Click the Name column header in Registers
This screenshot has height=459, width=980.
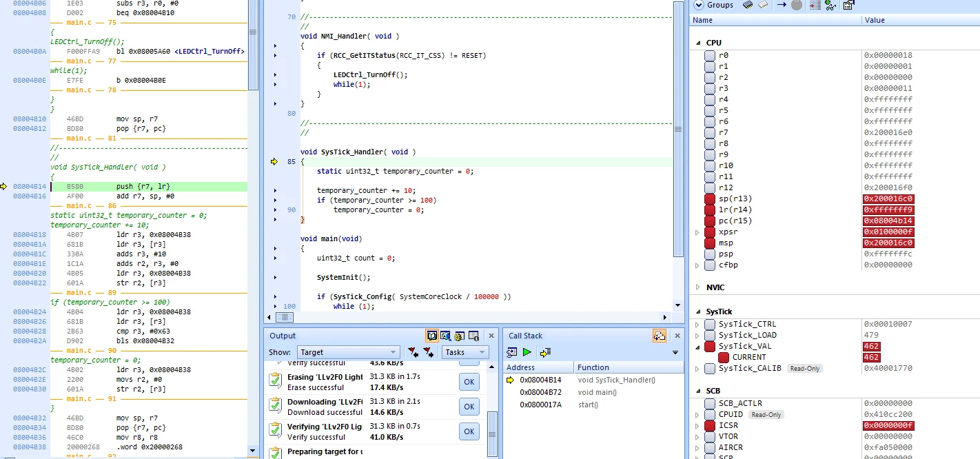776,20
